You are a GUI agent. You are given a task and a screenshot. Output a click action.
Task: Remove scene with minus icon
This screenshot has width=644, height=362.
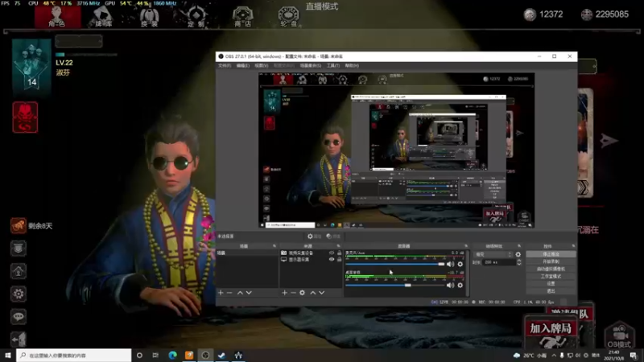229,293
